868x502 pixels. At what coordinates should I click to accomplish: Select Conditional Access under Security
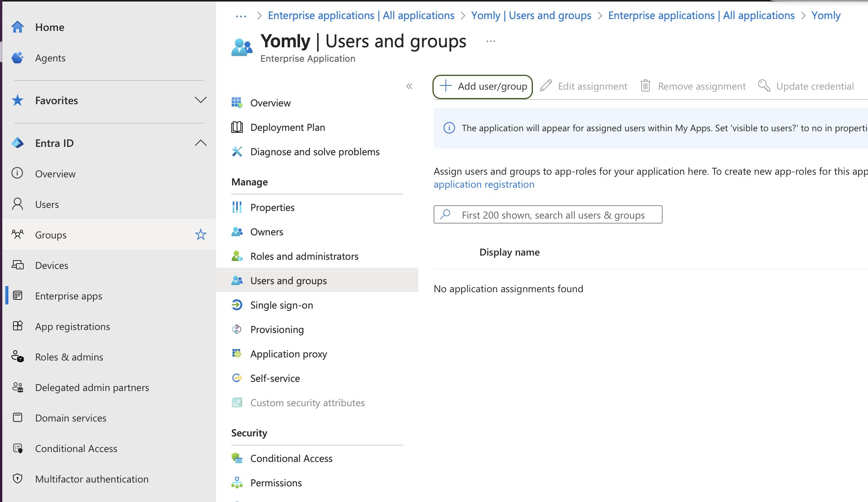(x=291, y=458)
